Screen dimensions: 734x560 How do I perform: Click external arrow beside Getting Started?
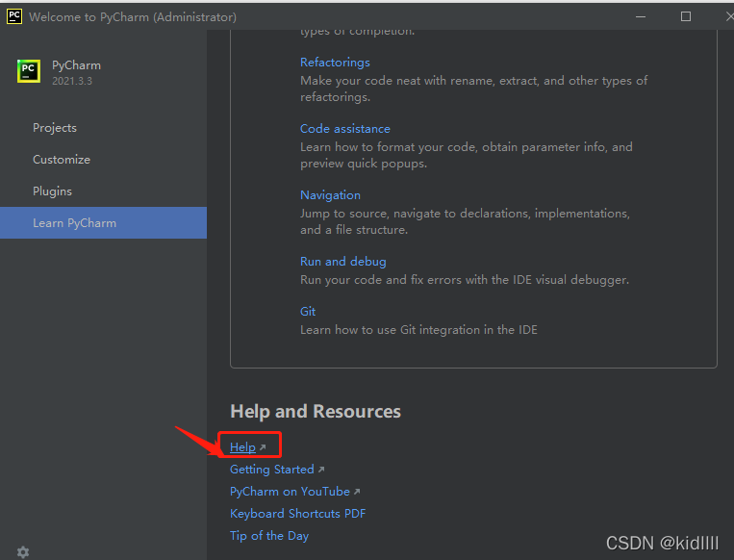(x=321, y=470)
